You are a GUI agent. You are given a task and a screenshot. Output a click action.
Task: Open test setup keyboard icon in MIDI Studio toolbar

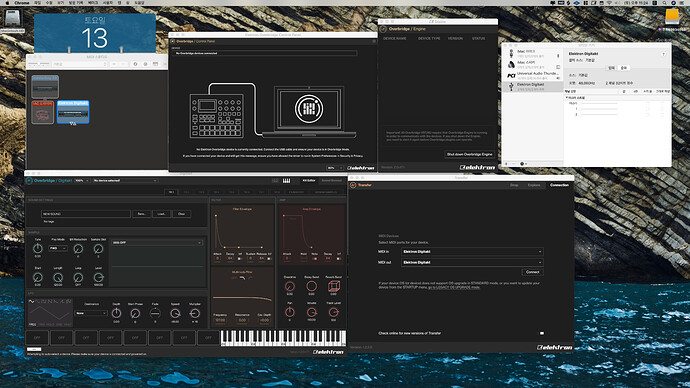[155, 64]
